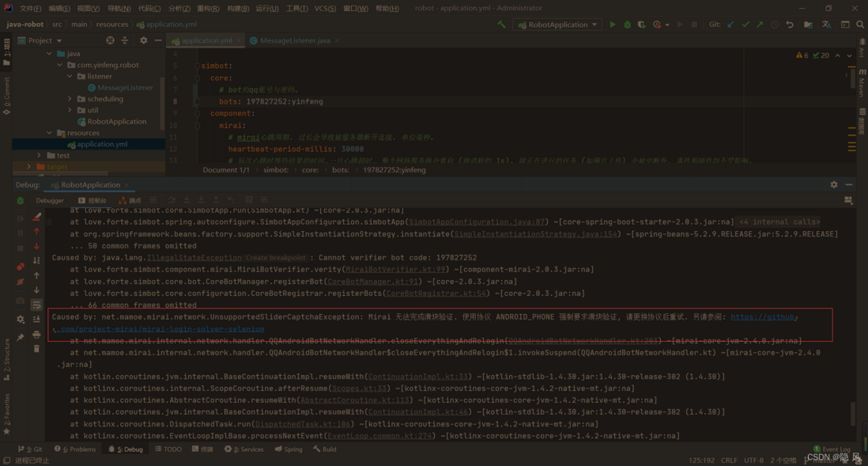Click the Git rollback undo icon
The height and width of the screenshot is (466, 868).
coord(790,25)
